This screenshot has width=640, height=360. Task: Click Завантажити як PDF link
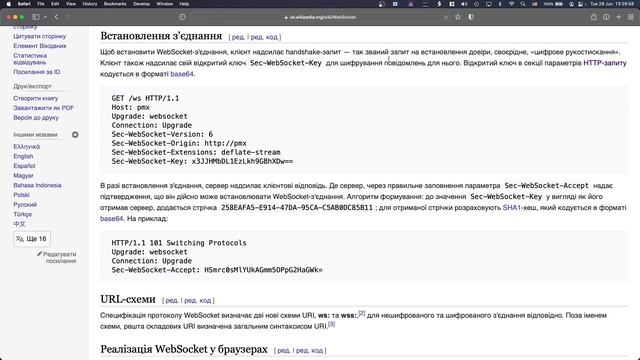tap(43, 108)
